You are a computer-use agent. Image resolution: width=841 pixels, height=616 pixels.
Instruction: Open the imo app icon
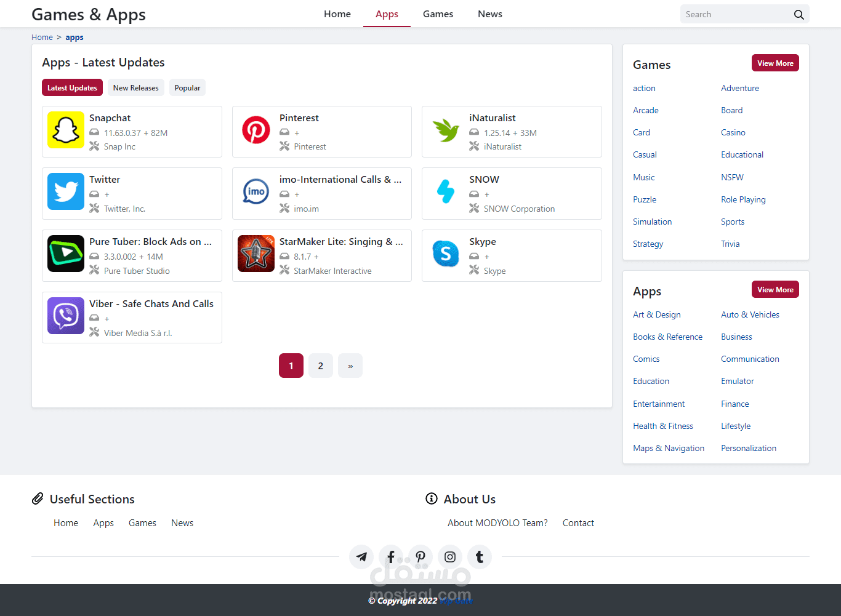tap(256, 191)
